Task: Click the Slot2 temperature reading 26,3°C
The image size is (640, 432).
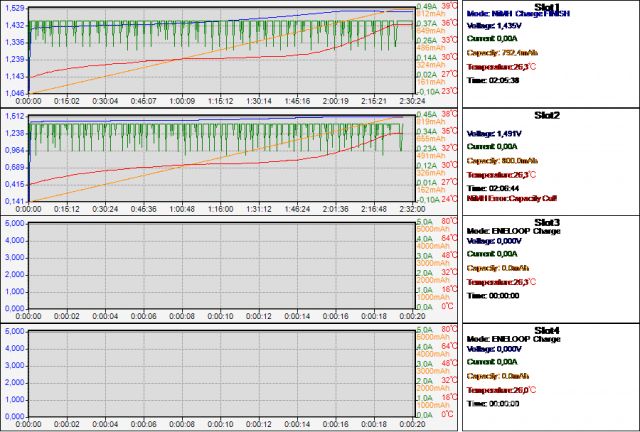Action: [x=501, y=175]
